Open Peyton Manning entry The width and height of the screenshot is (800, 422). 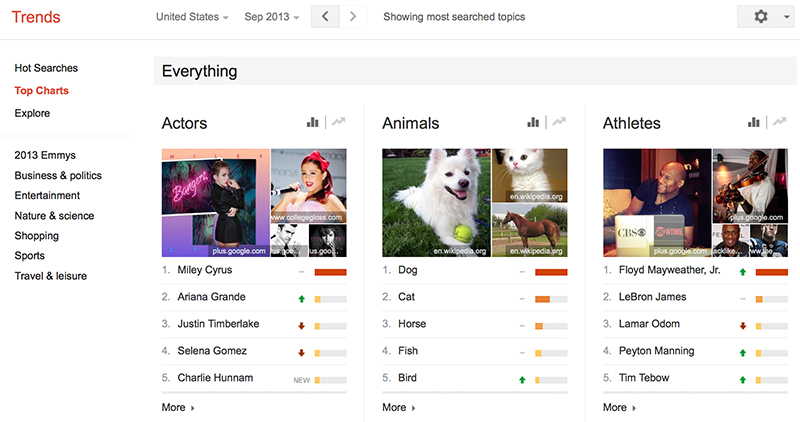coord(657,351)
